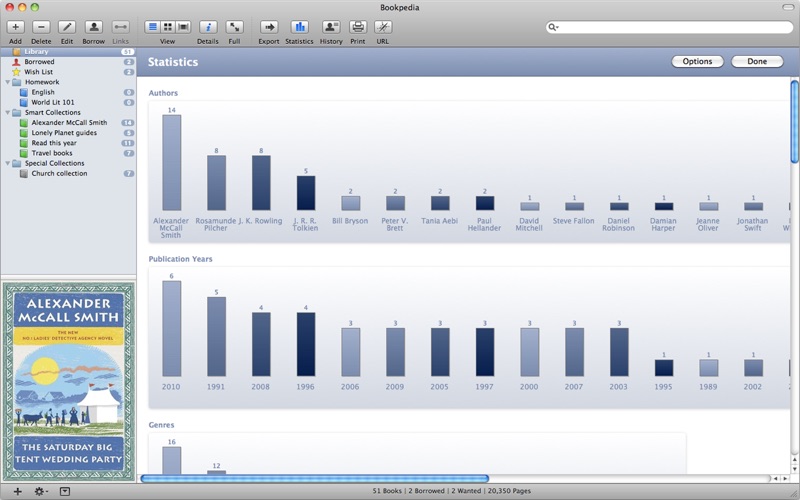Select the Wish List collection

coord(39,72)
